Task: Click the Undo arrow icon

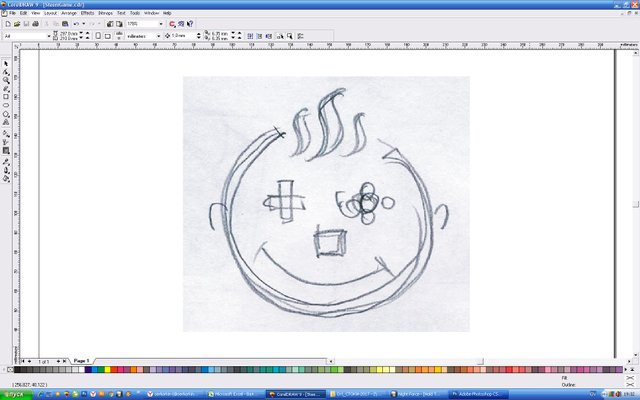Action: tap(76, 24)
